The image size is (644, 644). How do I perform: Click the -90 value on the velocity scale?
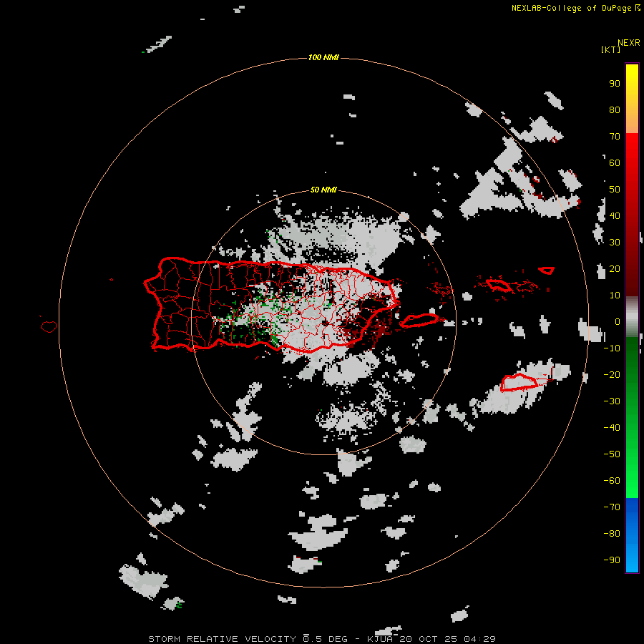[612, 560]
